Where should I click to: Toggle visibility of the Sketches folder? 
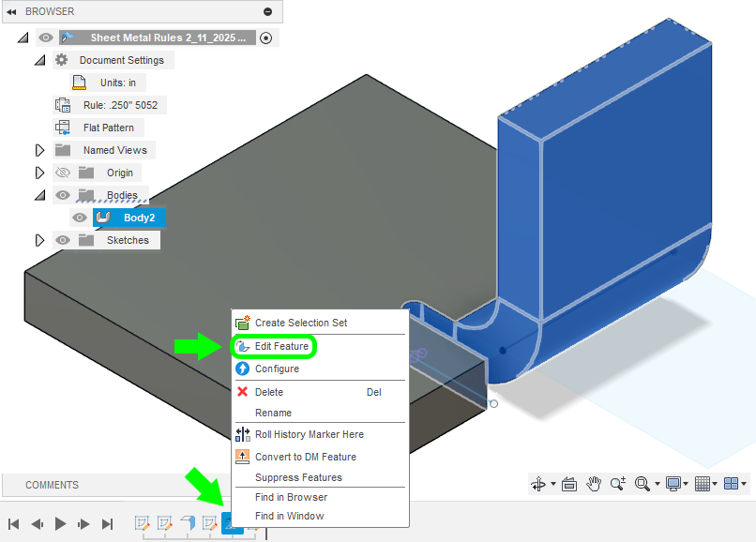point(63,240)
